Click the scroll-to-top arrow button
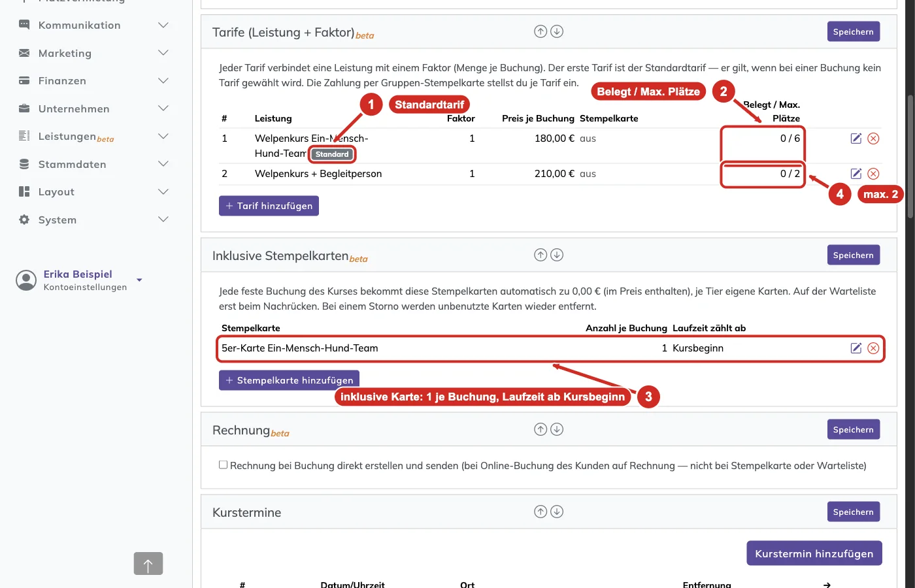Image resolution: width=915 pixels, height=588 pixels. click(x=148, y=564)
